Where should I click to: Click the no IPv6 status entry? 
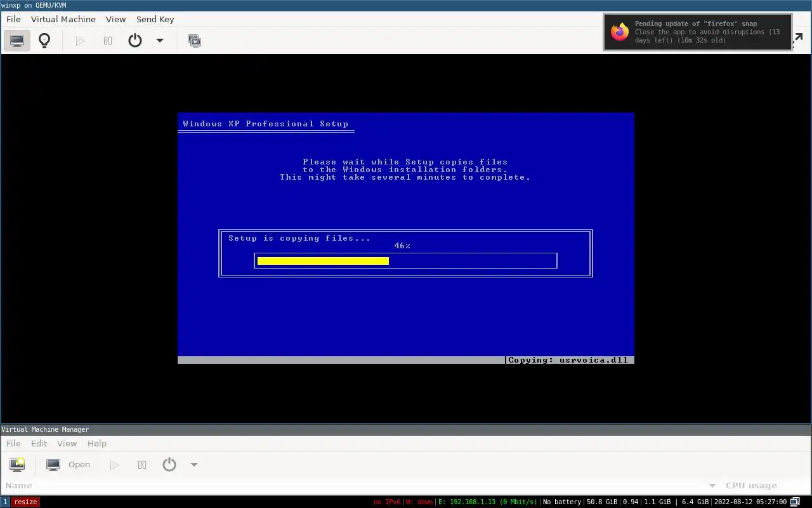(387, 502)
